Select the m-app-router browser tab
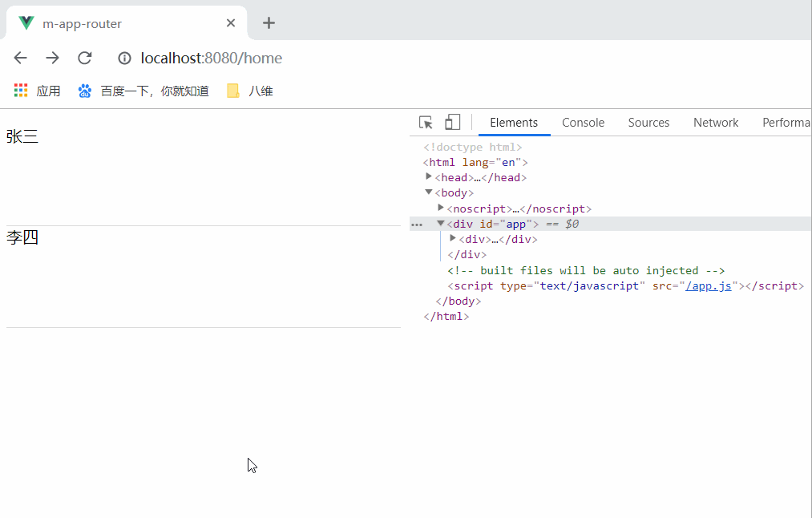 [x=127, y=23]
